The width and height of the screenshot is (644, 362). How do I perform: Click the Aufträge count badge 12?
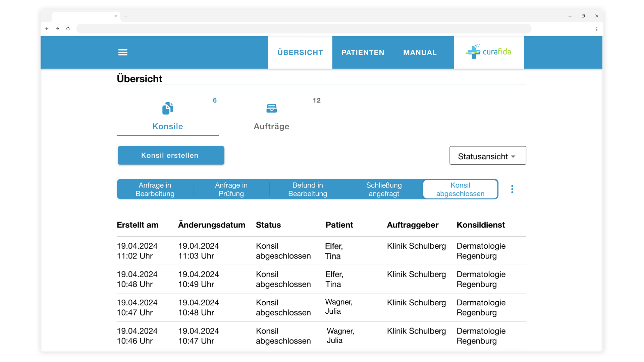click(317, 100)
